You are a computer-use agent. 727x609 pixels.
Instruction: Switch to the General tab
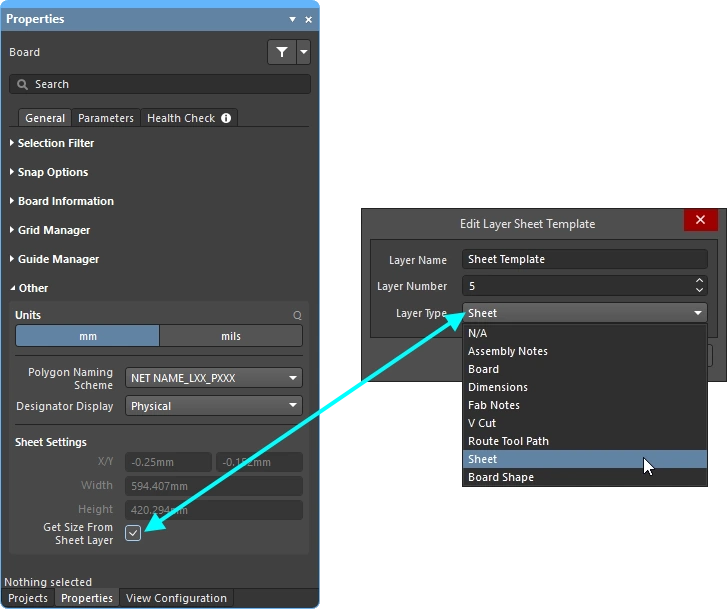45,118
